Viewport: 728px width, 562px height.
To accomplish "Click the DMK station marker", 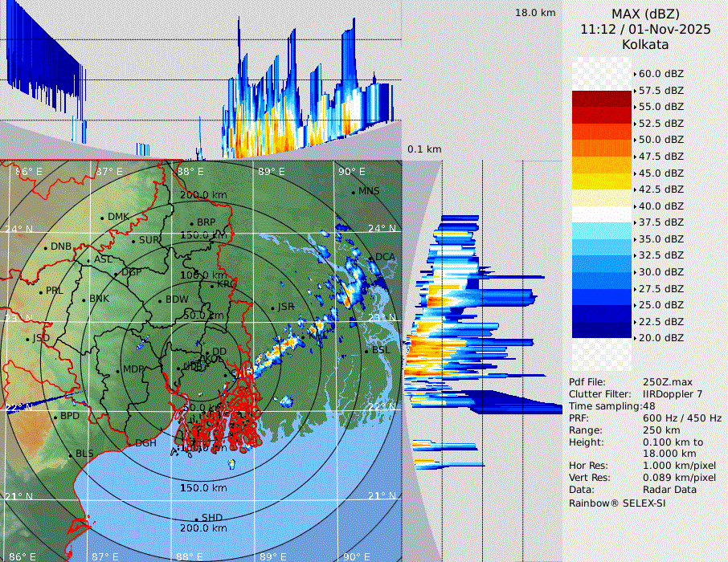I will click(103, 217).
